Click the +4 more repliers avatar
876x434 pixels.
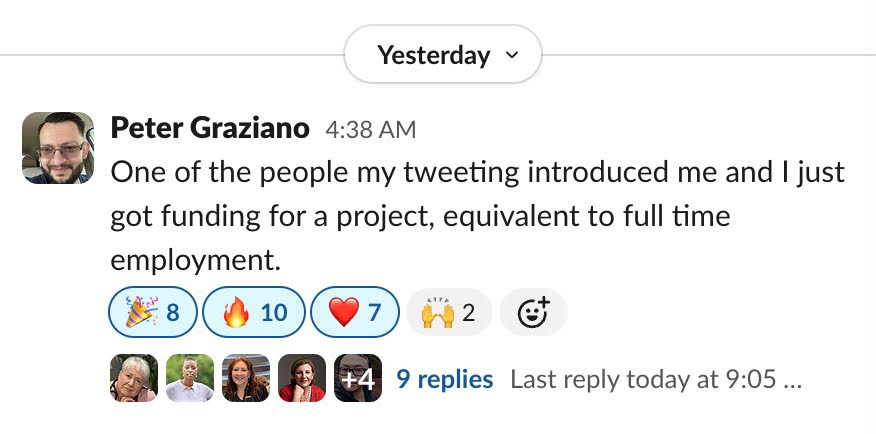coord(357,379)
